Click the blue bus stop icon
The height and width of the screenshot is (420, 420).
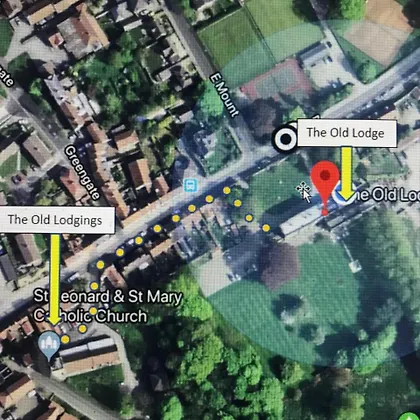(x=191, y=185)
